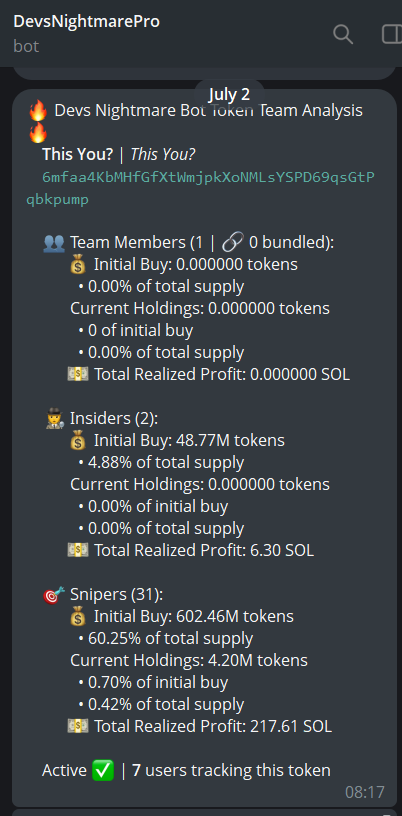Click the message timestamp 08:17

365,792
